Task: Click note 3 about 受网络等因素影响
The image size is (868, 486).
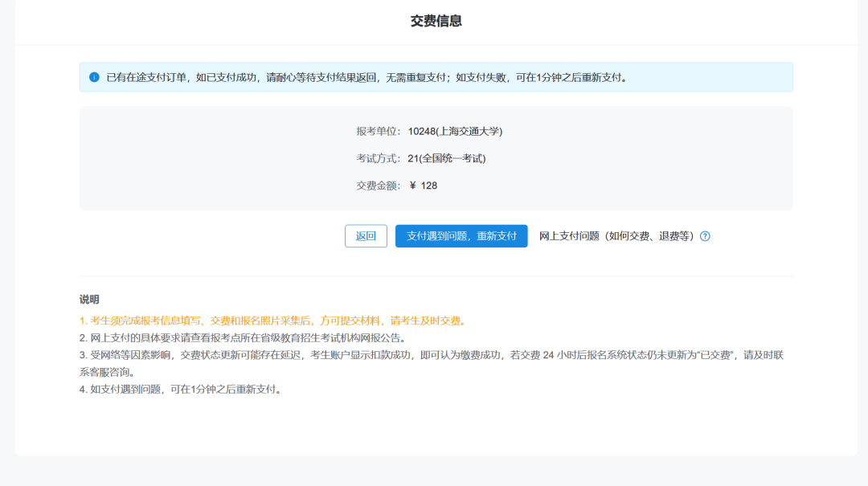Action: point(432,364)
